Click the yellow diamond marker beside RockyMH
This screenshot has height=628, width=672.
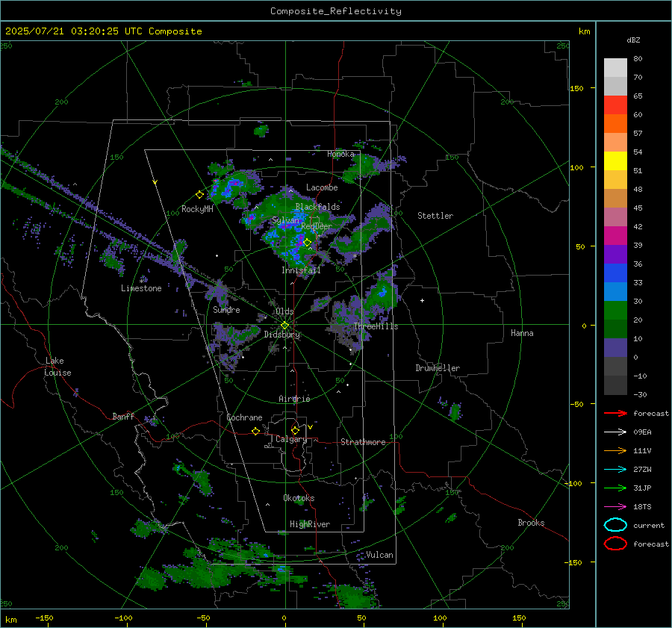pos(199,195)
